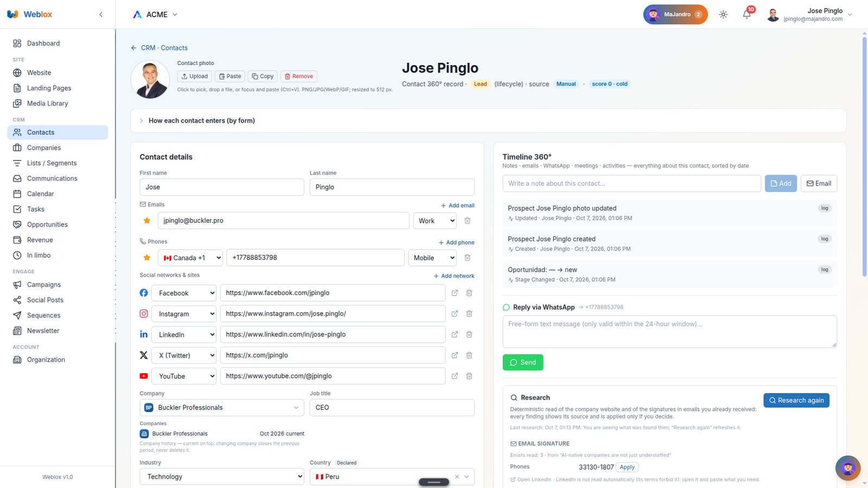The image size is (868, 488).
Task: Delete the jpinglo@buckler.pro email row
Action: pos(468,221)
